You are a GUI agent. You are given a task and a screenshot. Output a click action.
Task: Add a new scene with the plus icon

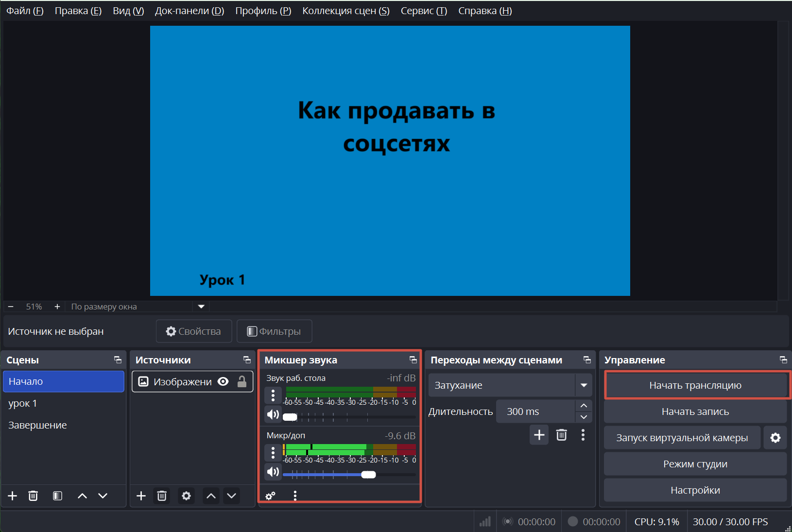point(12,496)
